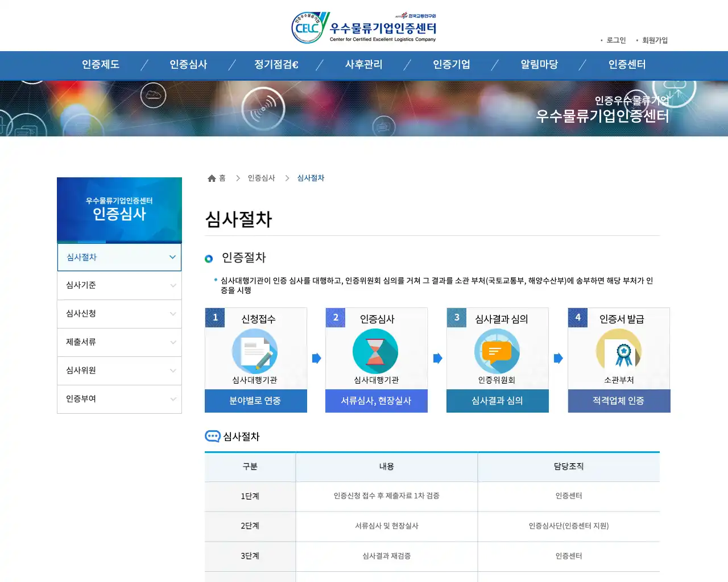Click the 심사결과 재검증 table cell

tap(387, 556)
